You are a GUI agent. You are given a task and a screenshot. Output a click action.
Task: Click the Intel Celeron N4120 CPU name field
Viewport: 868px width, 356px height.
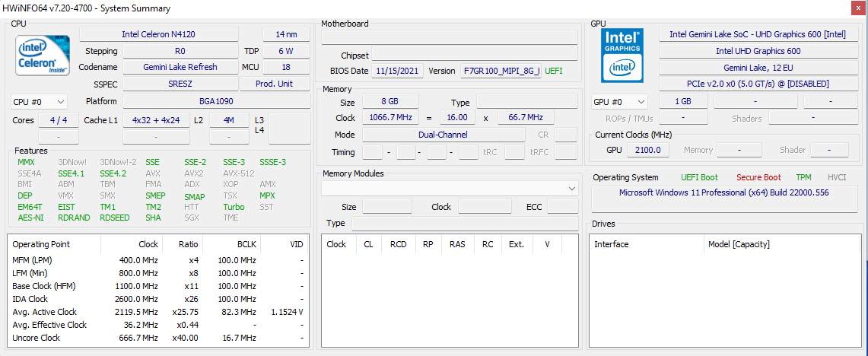[x=159, y=34]
